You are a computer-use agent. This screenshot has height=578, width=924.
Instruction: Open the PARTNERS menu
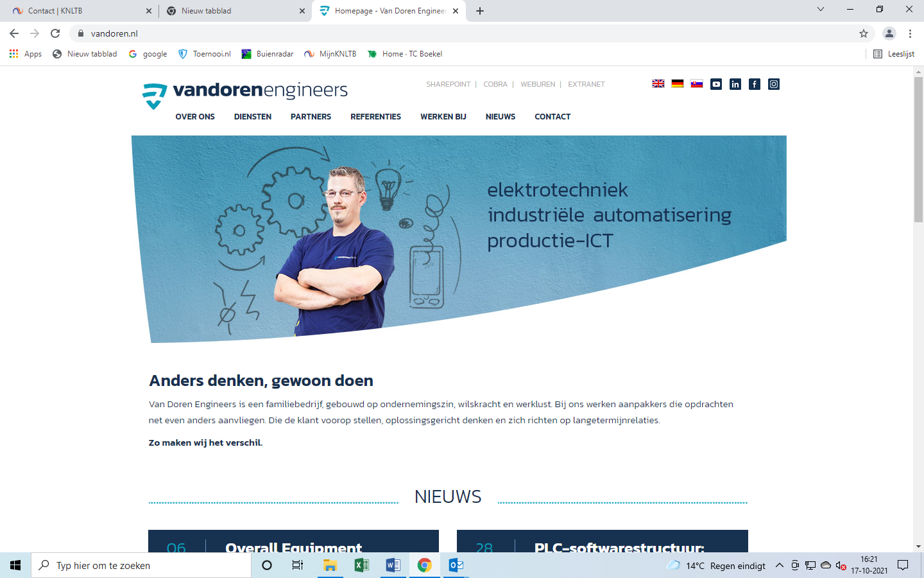311,117
